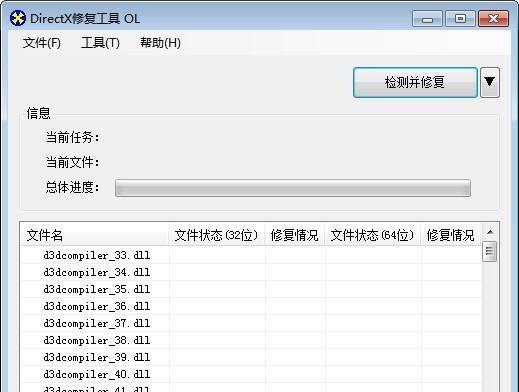Click the 文件状态(64位) column header
This screenshot has height=392, width=519.
point(373,235)
